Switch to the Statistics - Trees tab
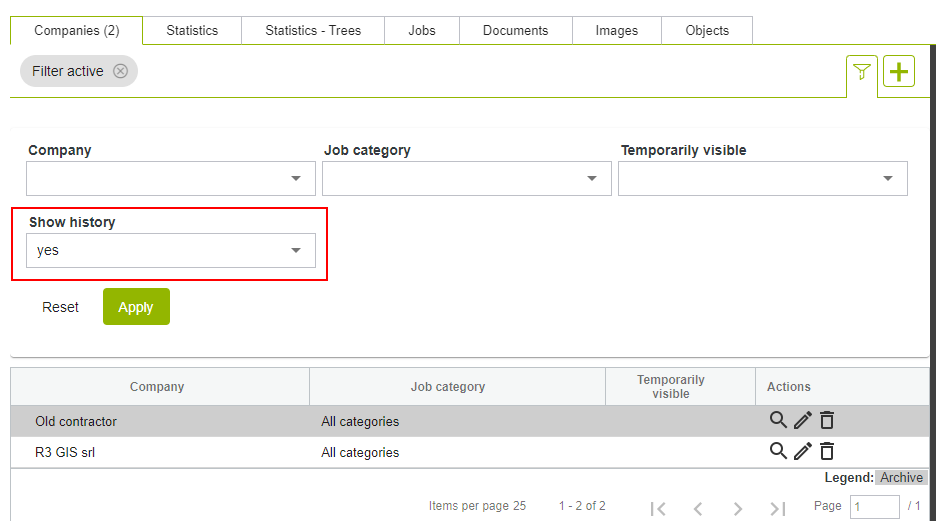943x521 pixels. tap(313, 31)
